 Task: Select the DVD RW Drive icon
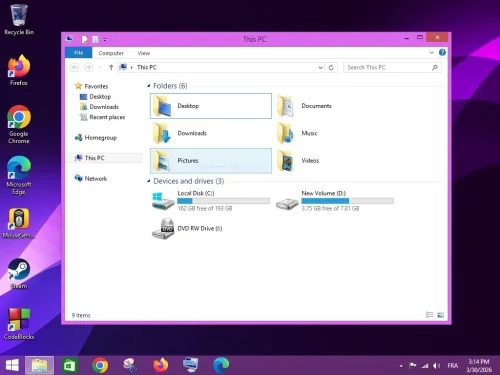163,229
